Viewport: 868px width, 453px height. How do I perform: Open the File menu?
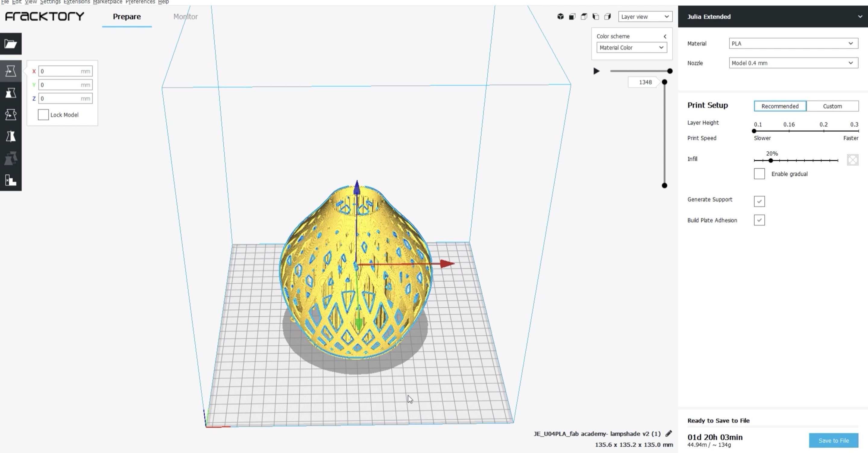point(5,2)
